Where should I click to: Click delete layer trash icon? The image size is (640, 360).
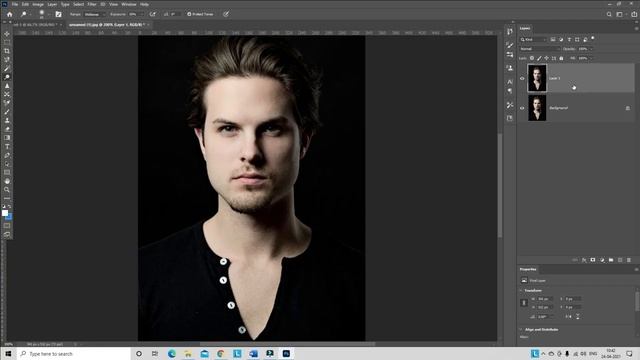(629, 260)
